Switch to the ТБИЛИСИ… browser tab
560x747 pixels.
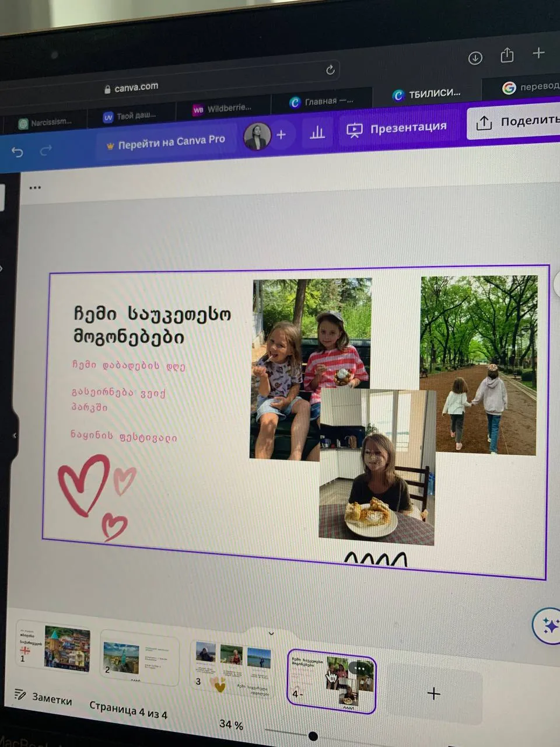click(x=427, y=94)
